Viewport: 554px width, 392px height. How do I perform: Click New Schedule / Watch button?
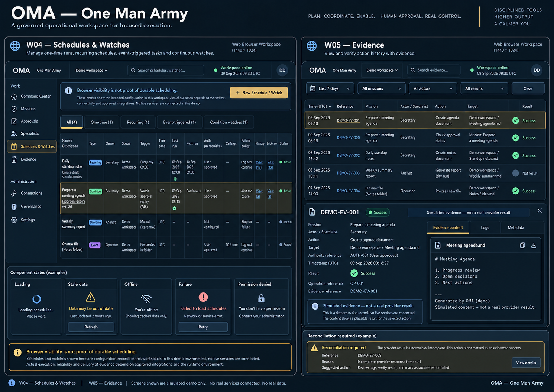coord(259,93)
